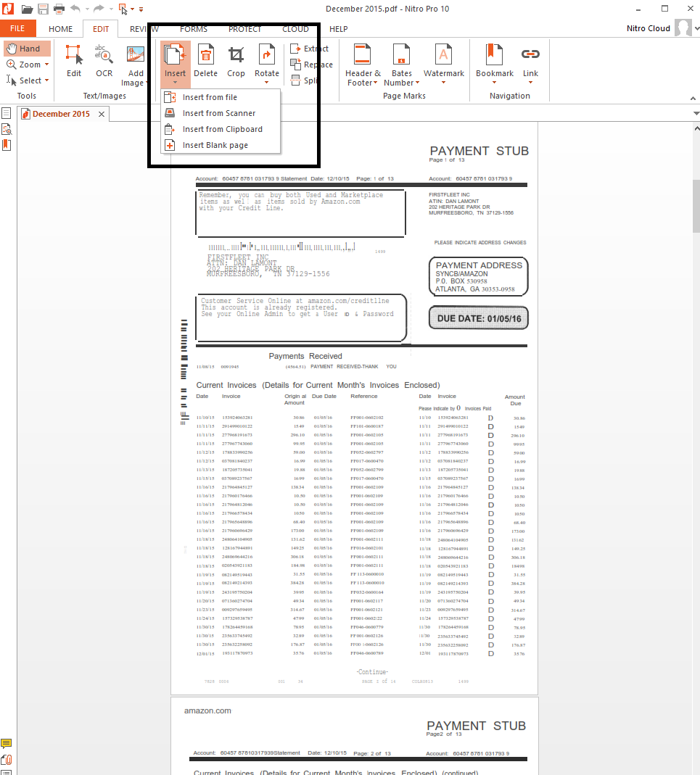
Task: Expand the Bookmark dropdown arrow
Action: pos(494,83)
